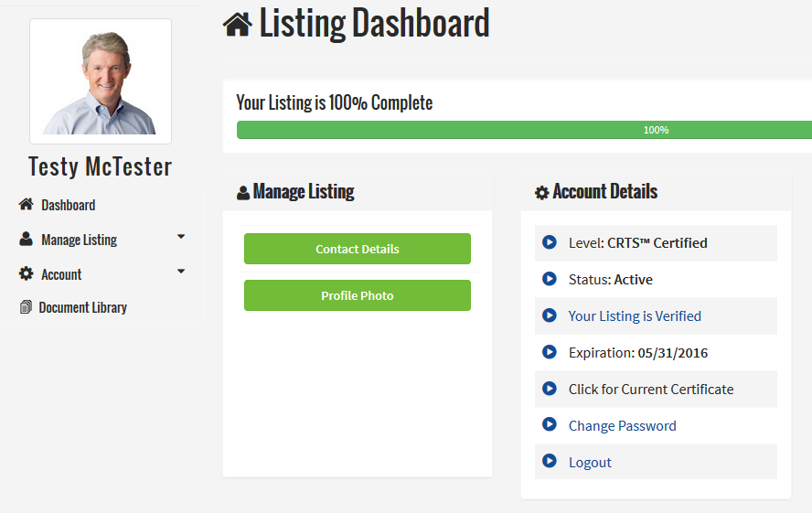Viewport: 812px width, 513px height.
Task: Expand the Manage Listing sidebar dropdown arrow
Action: (x=181, y=237)
